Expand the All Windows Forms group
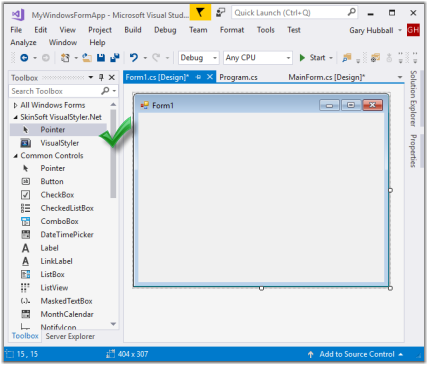The width and height of the screenshot is (428, 365). [x=15, y=105]
